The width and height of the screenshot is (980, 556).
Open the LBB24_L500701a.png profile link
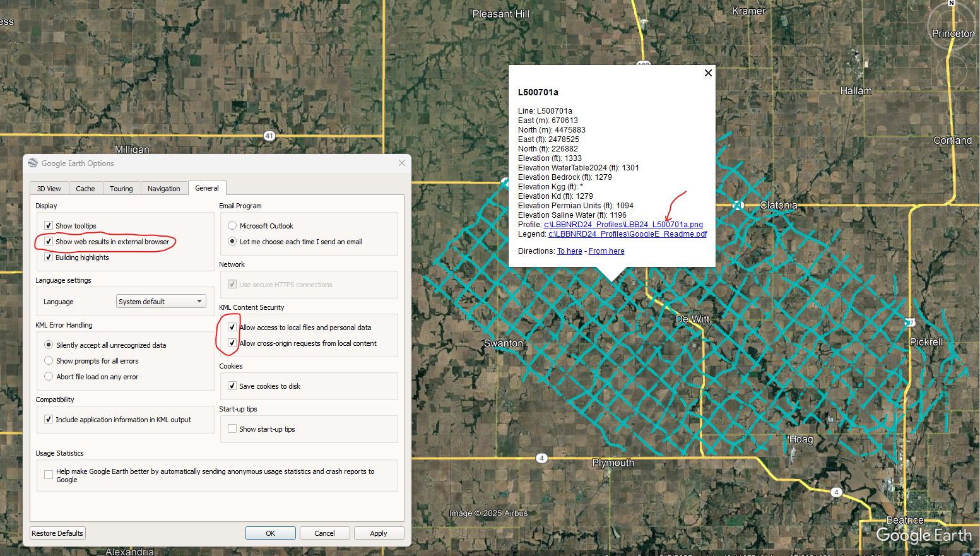(623, 225)
